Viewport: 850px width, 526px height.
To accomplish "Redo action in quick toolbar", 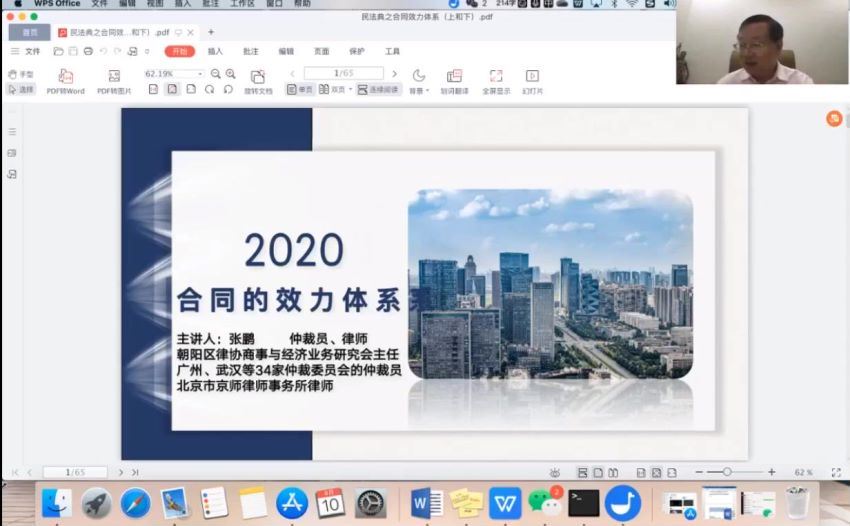I will [118, 52].
